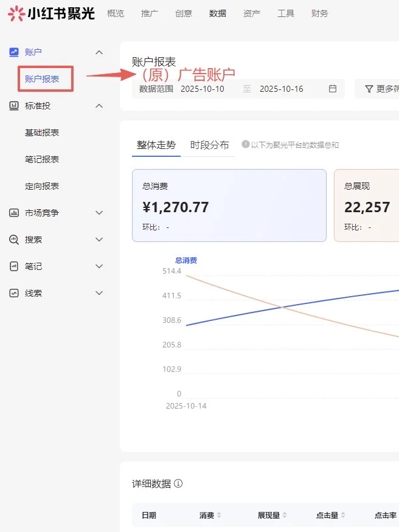Click the info icon next to 详细数据
The image size is (399, 532).
click(x=178, y=483)
